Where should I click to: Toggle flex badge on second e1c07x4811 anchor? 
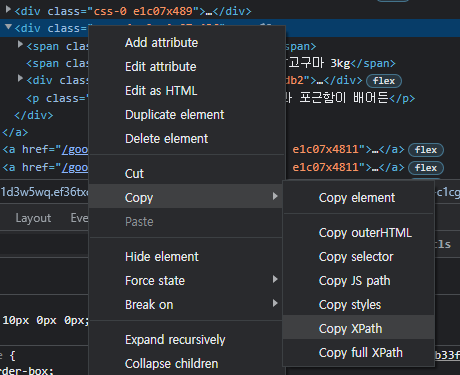point(426,168)
